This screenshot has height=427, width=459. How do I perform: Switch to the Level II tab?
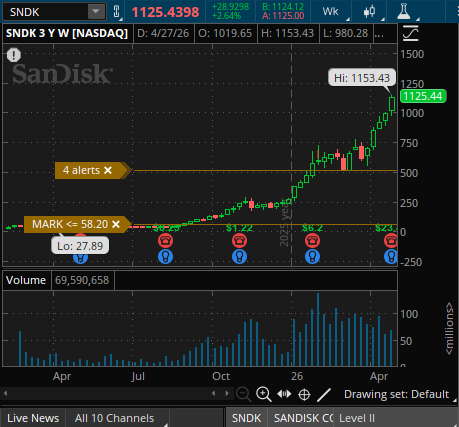click(x=357, y=418)
